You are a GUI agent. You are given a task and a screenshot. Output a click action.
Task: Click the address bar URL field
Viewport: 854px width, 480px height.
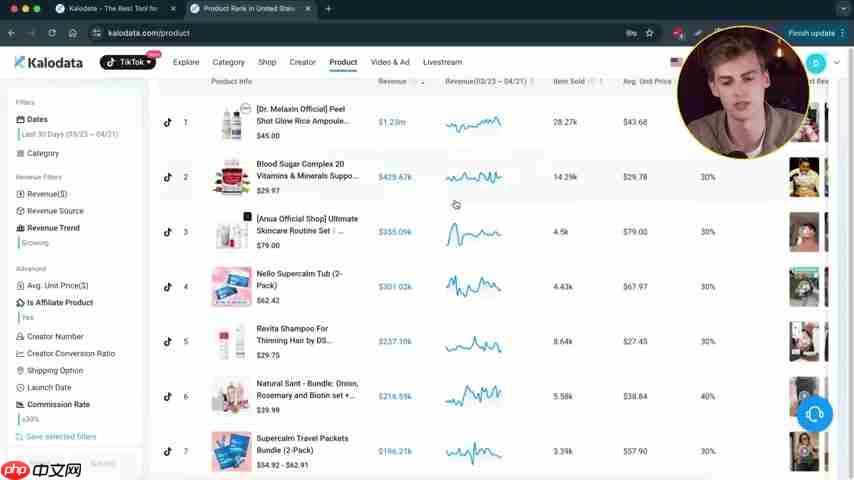coord(149,33)
